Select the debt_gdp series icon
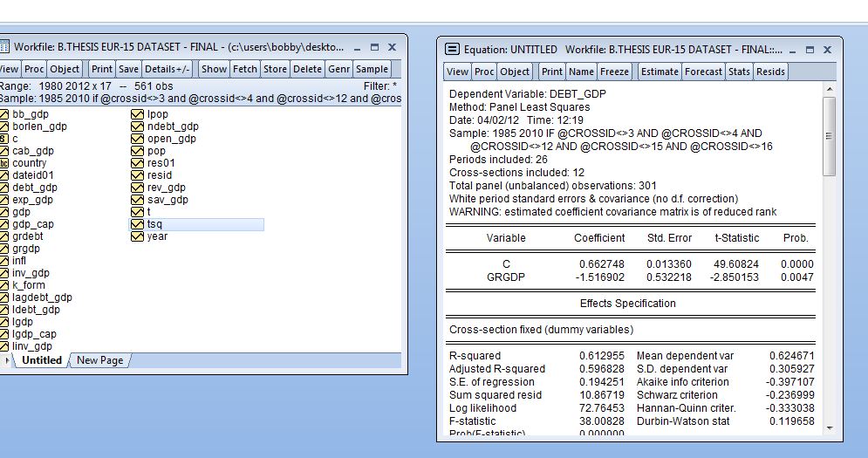This screenshot has height=458, width=868. pos(3,188)
